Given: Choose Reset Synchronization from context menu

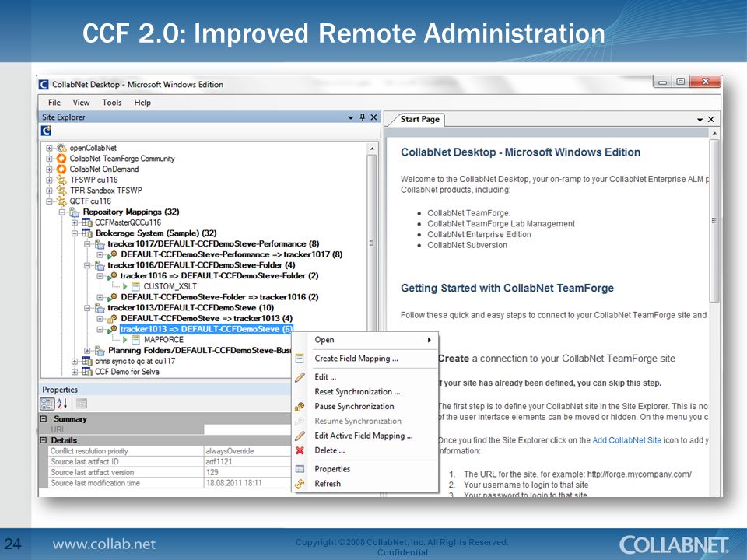Looking at the screenshot, I should [366, 392].
